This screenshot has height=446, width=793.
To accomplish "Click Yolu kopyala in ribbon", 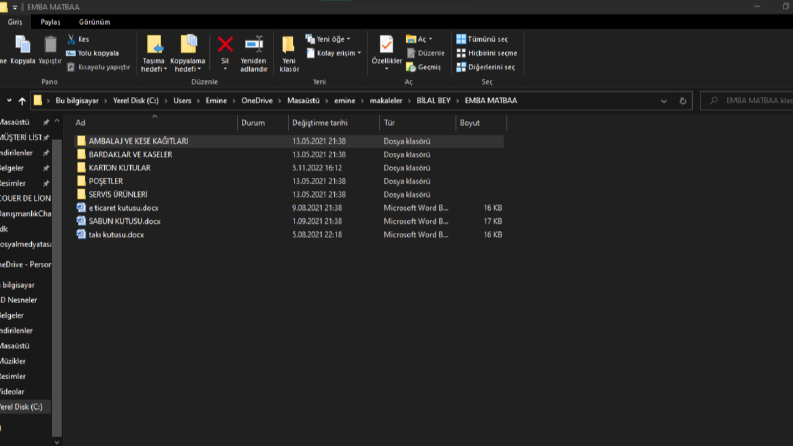I will [x=93, y=53].
